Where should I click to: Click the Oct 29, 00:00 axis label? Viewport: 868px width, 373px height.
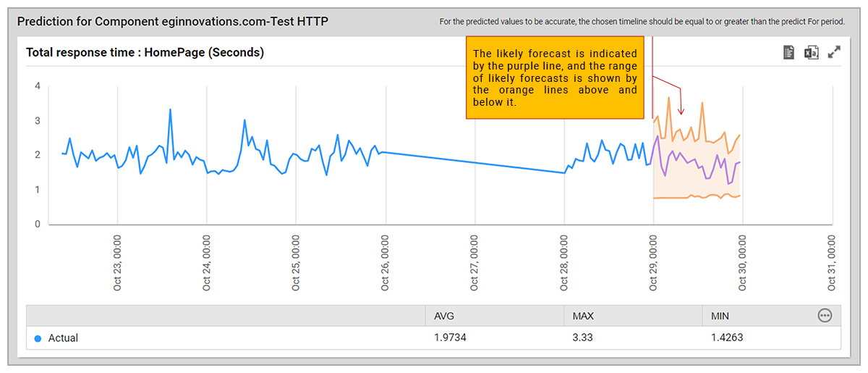653,263
